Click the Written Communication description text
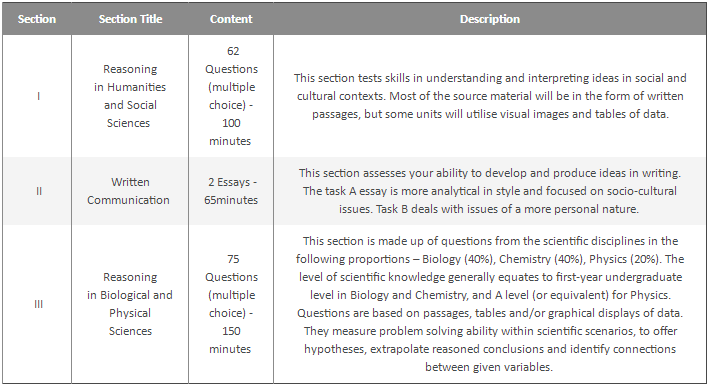 (x=490, y=191)
